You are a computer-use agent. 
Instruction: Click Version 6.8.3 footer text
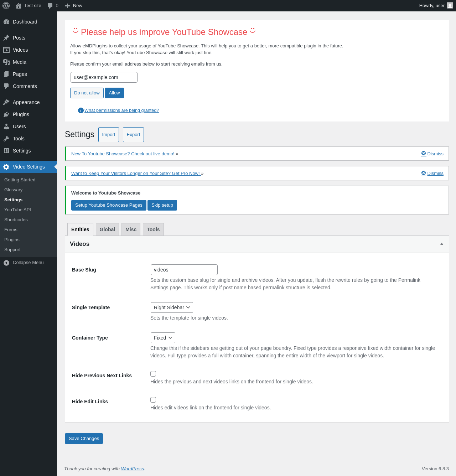pos(435,469)
